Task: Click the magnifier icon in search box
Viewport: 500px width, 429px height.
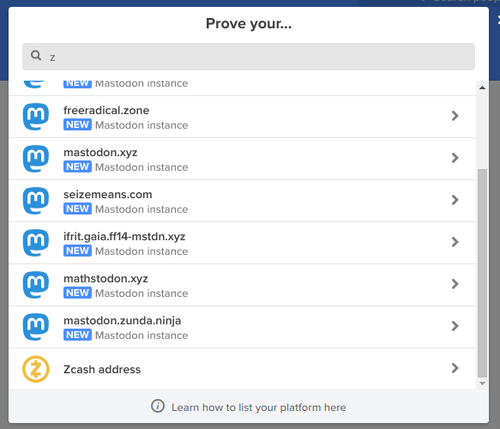Action: [36, 55]
